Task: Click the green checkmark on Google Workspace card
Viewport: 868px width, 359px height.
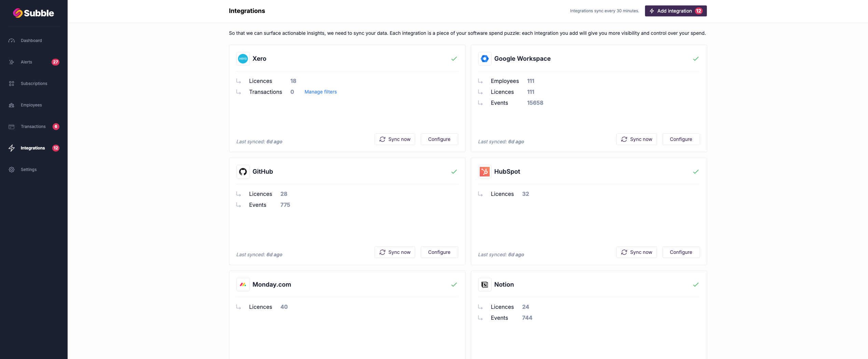Action: [x=696, y=59]
